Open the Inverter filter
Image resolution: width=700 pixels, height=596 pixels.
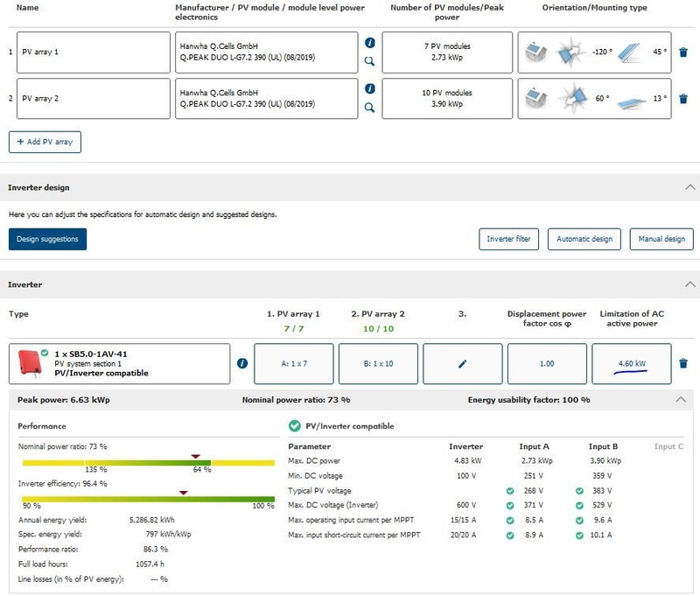[508, 239]
